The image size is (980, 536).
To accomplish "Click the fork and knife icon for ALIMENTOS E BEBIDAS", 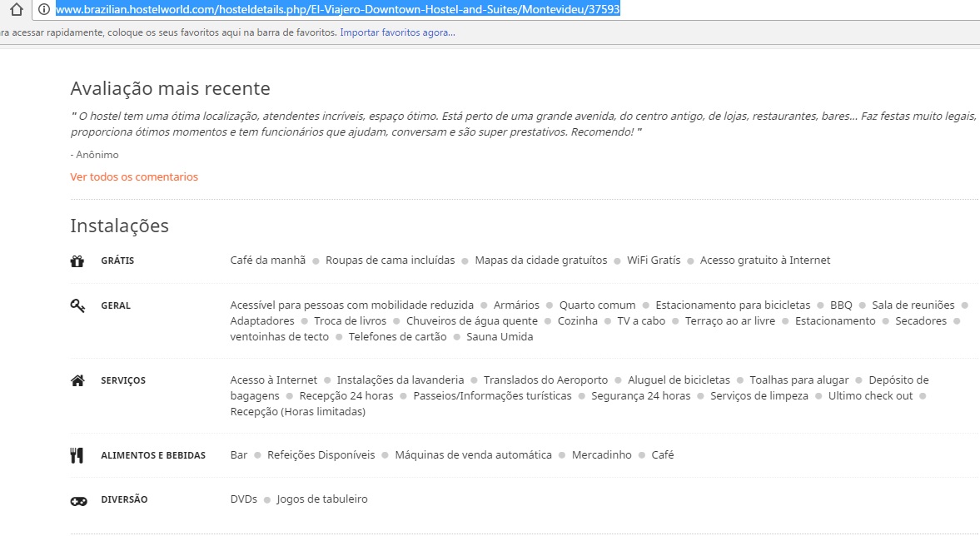I will click(77, 455).
